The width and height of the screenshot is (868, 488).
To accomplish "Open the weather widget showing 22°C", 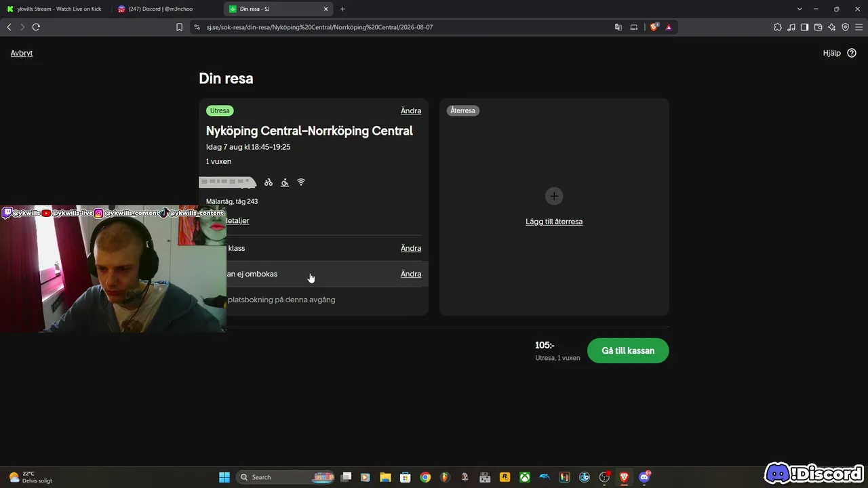I will [31, 477].
